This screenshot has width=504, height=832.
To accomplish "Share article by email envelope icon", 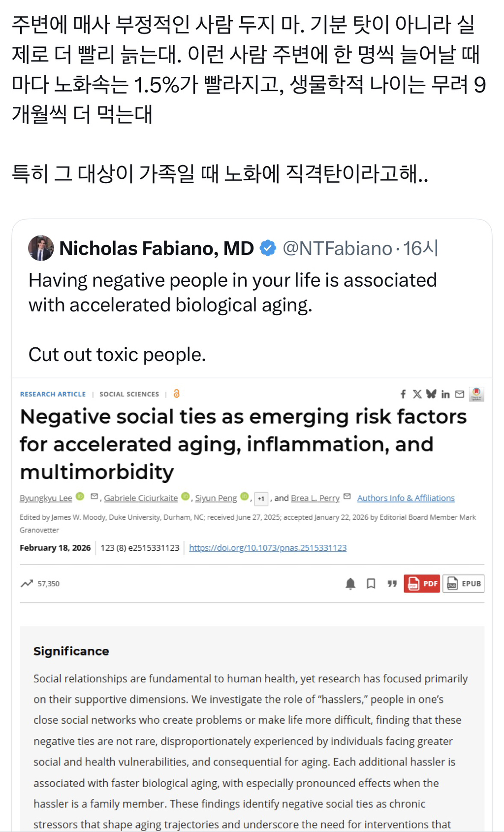I will point(460,394).
